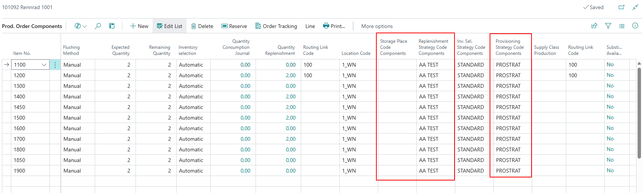This screenshot has width=644, height=193.
Task: Switch list layout via the list view icon
Action: (x=622, y=26)
